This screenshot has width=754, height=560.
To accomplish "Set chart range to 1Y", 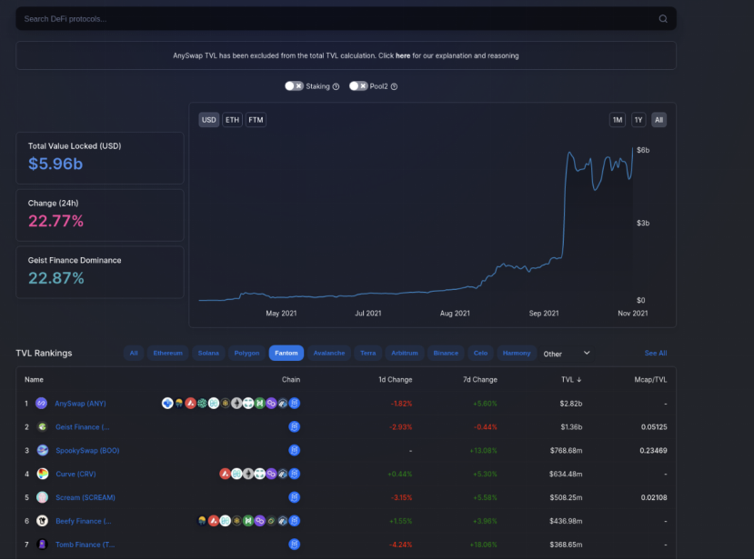I will point(638,120).
